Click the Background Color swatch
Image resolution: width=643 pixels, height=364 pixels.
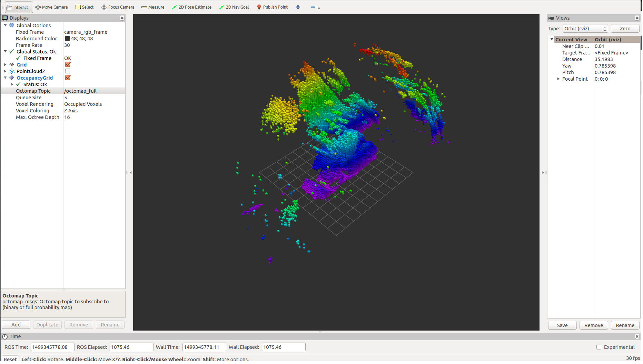click(x=67, y=39)
